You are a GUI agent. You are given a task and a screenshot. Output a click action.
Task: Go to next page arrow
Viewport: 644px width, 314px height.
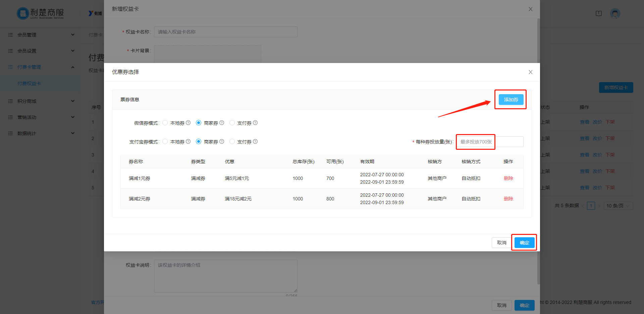tap(599, 206)
